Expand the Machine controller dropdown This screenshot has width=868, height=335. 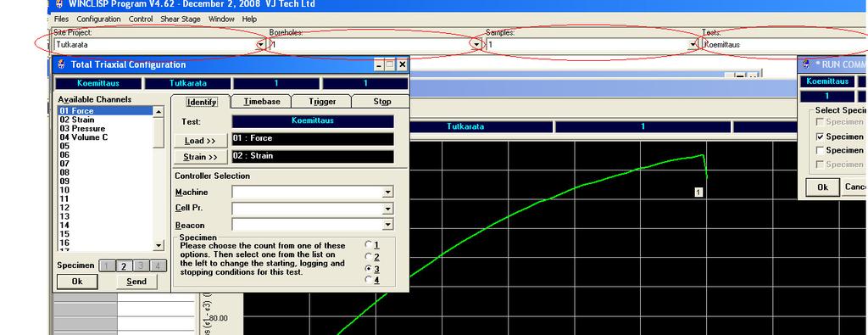388,193
